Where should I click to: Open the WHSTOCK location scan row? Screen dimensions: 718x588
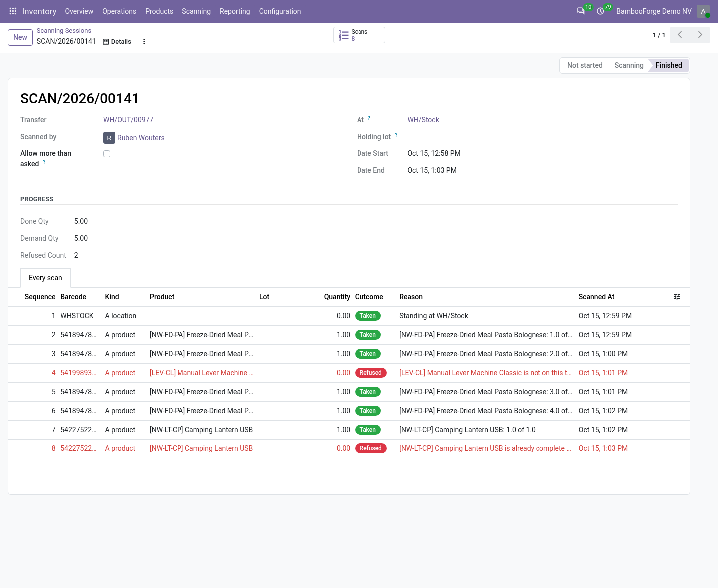pos(349,316)
